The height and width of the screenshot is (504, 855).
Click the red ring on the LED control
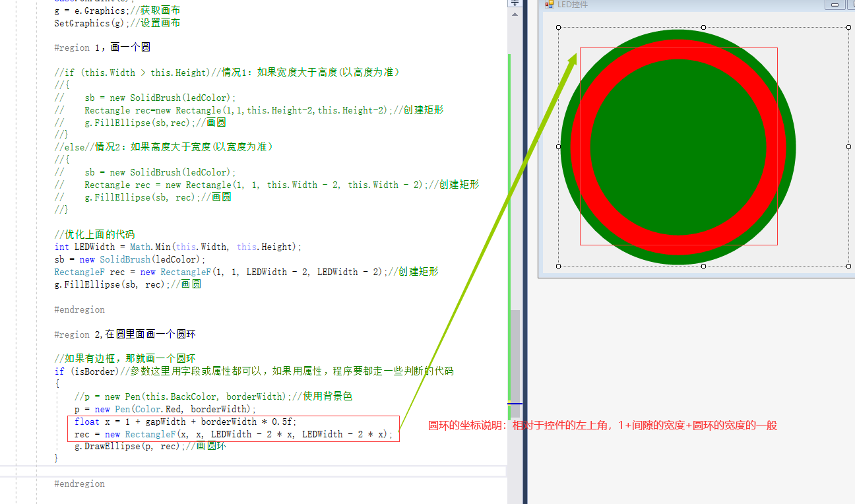[x=678, y=49]
